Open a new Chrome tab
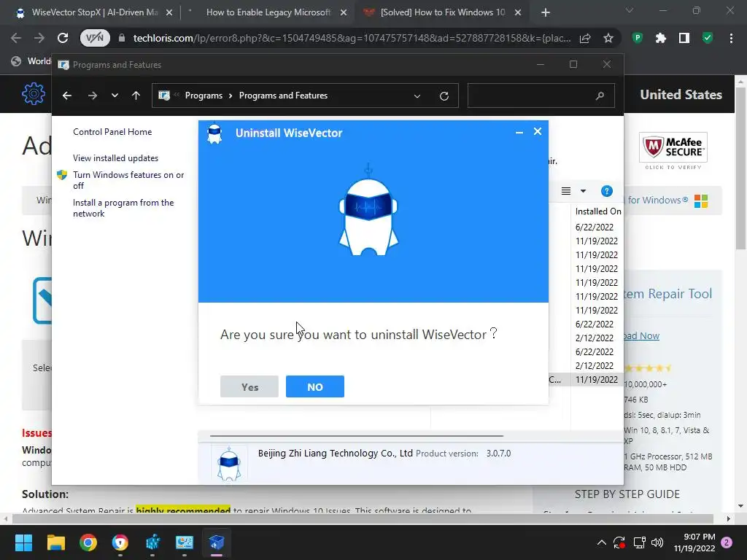 point(546,13)
